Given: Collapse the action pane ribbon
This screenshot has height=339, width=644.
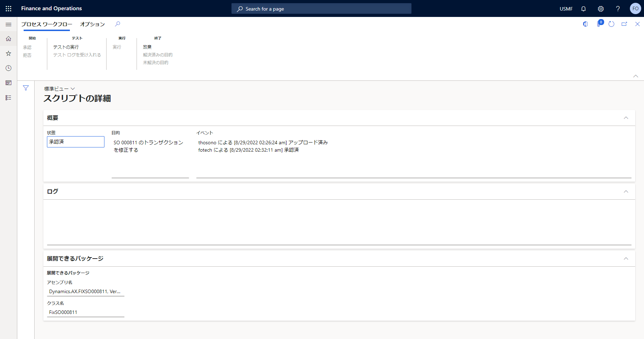Looking at the screenshot, I should click(636, 76).
